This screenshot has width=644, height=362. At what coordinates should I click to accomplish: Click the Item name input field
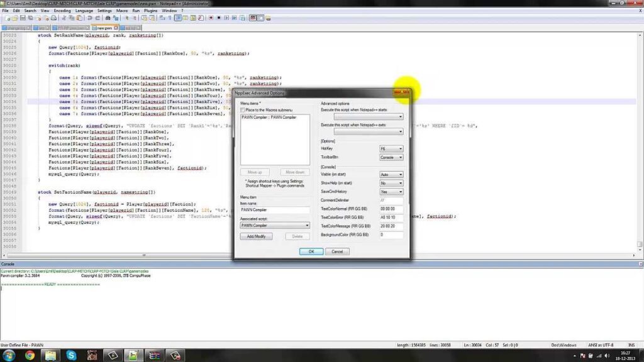coord(275,210)
